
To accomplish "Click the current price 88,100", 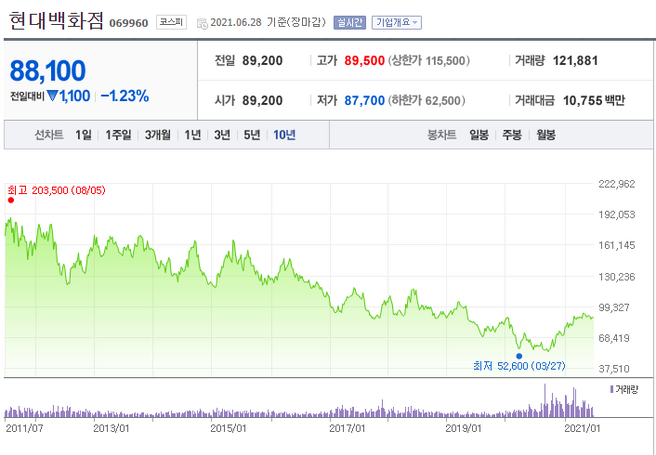I will pyautogui.click(x=48, y=71).
